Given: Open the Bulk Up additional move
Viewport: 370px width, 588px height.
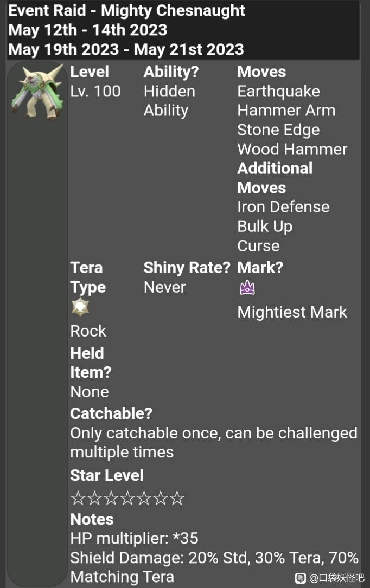Looking at the screenshot, I should pos(265,227).
